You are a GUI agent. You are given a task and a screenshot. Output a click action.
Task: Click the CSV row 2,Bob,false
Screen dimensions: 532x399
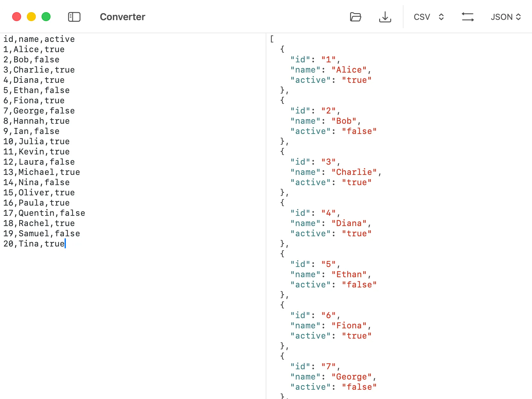[31, 59]
